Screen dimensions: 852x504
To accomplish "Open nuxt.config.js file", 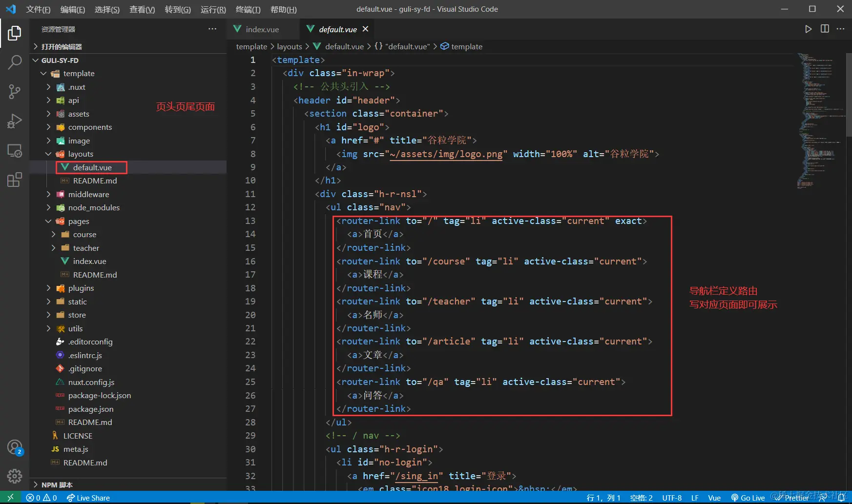I will coord(129,383).
